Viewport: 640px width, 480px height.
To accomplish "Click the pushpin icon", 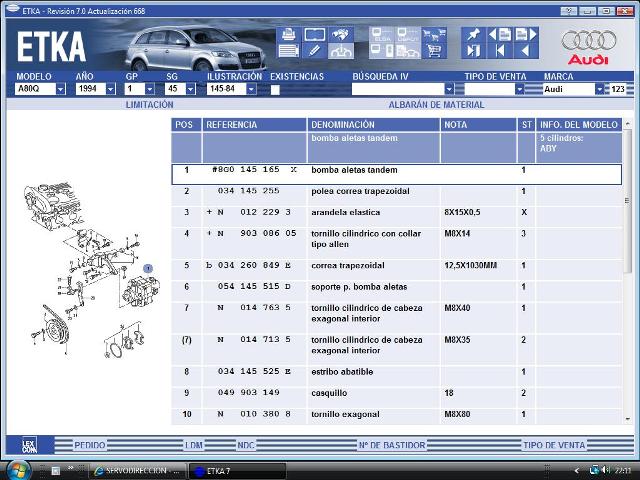I will 473,34.
